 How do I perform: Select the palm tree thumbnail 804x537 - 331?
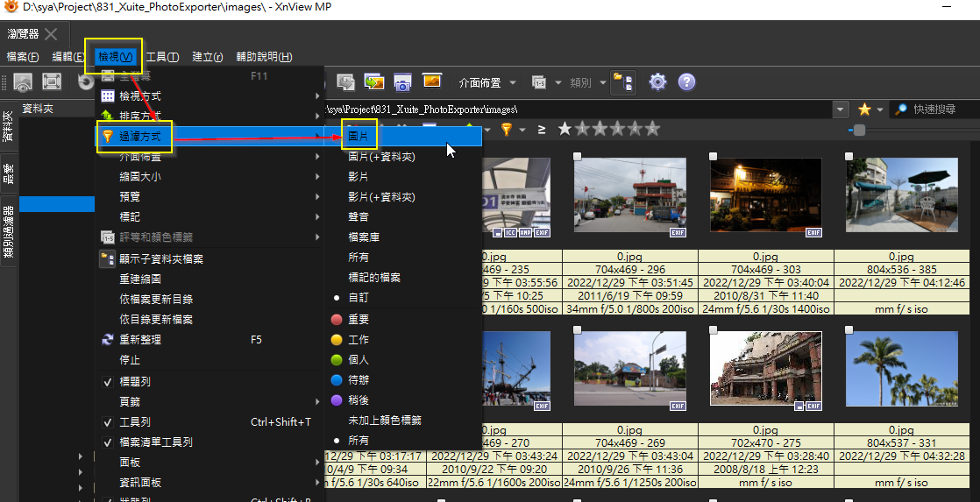pos(901,369)
